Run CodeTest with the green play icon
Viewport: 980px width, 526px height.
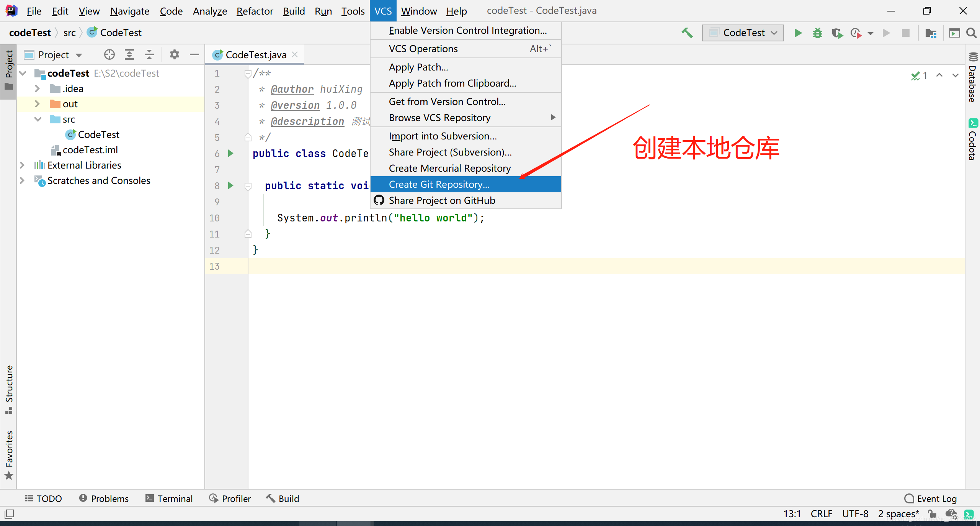(x=798, y=33)
